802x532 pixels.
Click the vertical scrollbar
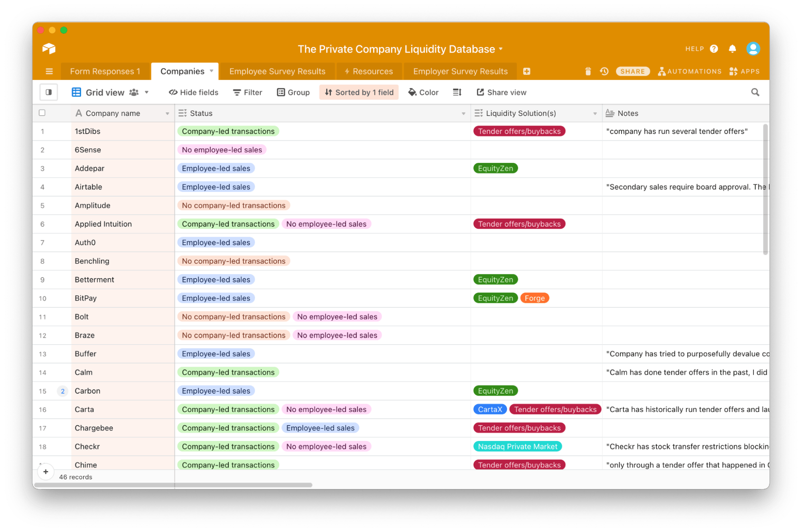(765, 189)
